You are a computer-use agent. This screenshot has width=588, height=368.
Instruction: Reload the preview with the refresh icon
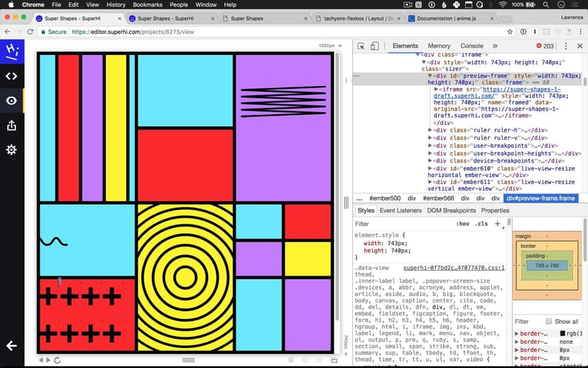point(57,360)
